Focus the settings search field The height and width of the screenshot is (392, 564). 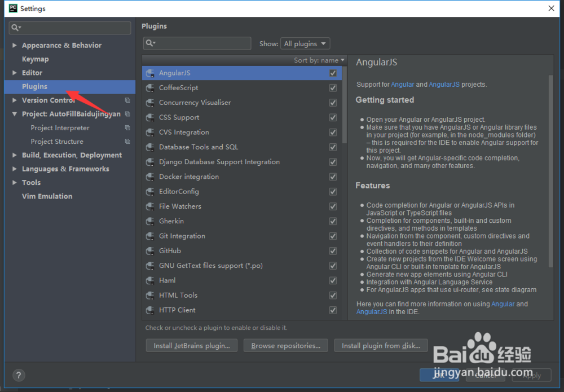pos(70,28)
